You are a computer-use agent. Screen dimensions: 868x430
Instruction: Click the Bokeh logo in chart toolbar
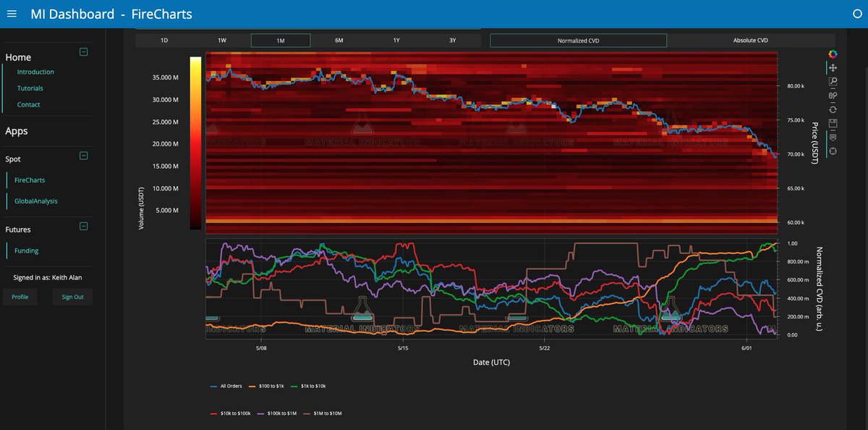[x=833, y=54]
